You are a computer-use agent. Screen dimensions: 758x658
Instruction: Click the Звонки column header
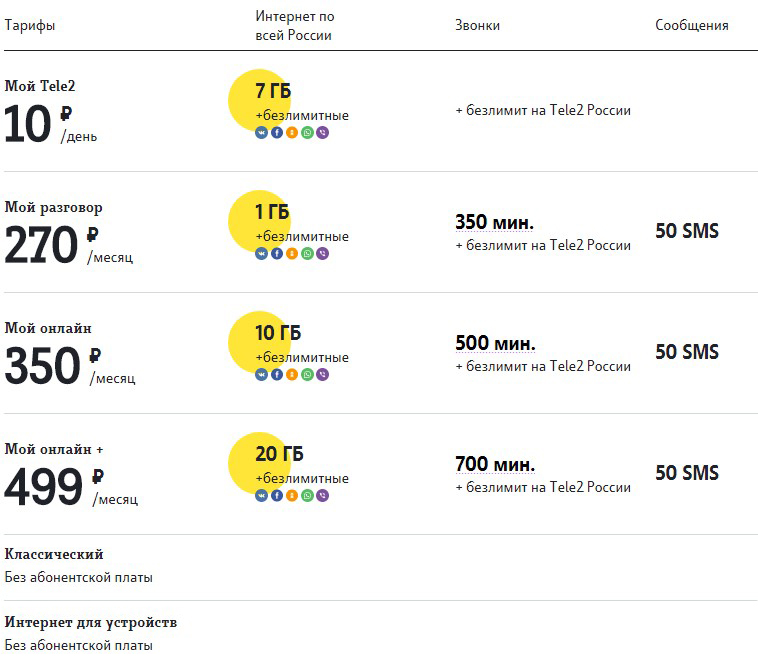(x=477, y=25)
